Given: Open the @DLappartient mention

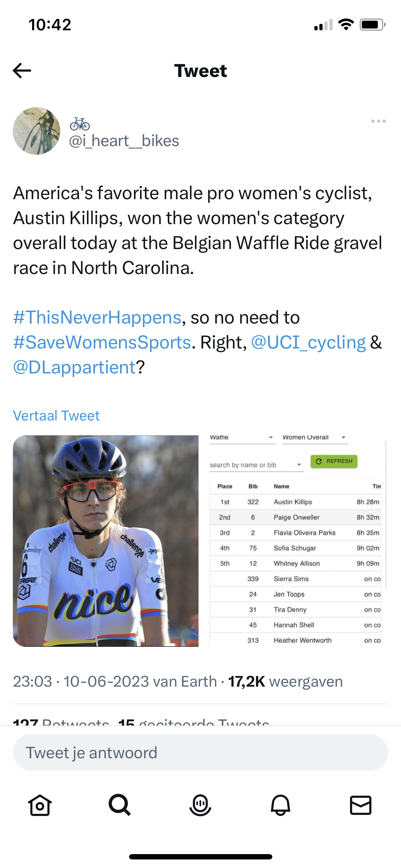Looking at the screenshot, I should coord(74,367).
